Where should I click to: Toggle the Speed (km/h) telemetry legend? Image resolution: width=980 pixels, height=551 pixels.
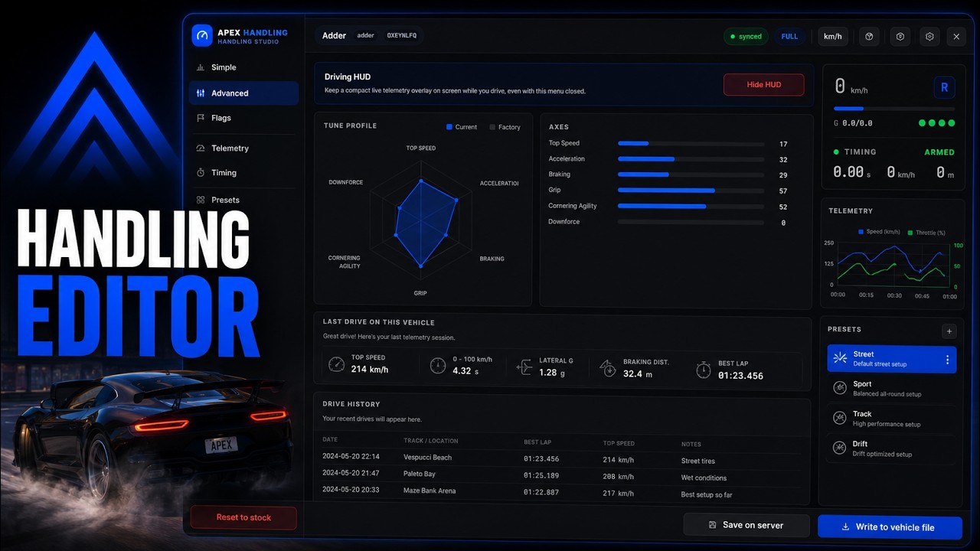pyautogui.click(x=879, y=232)
